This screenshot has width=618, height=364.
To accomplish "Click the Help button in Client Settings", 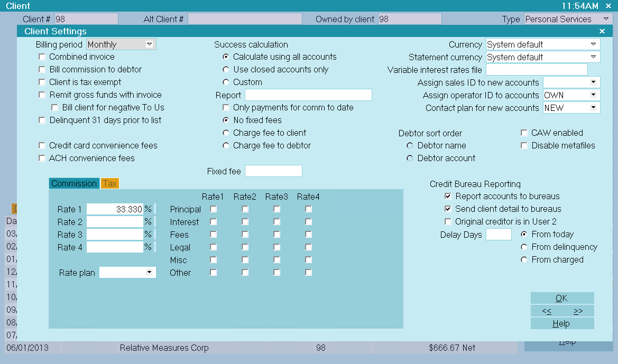I will [x=562, y=323].
